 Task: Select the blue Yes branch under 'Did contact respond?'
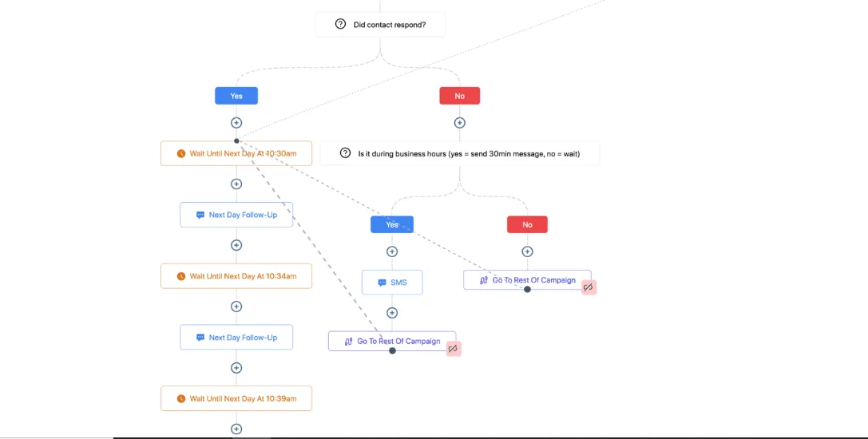236,96
